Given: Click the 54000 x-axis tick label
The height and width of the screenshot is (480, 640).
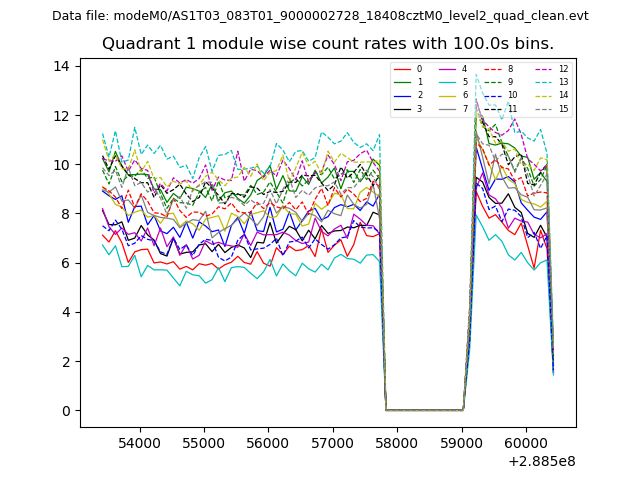Looking at the screenshot, I should (x=139, y=442).
